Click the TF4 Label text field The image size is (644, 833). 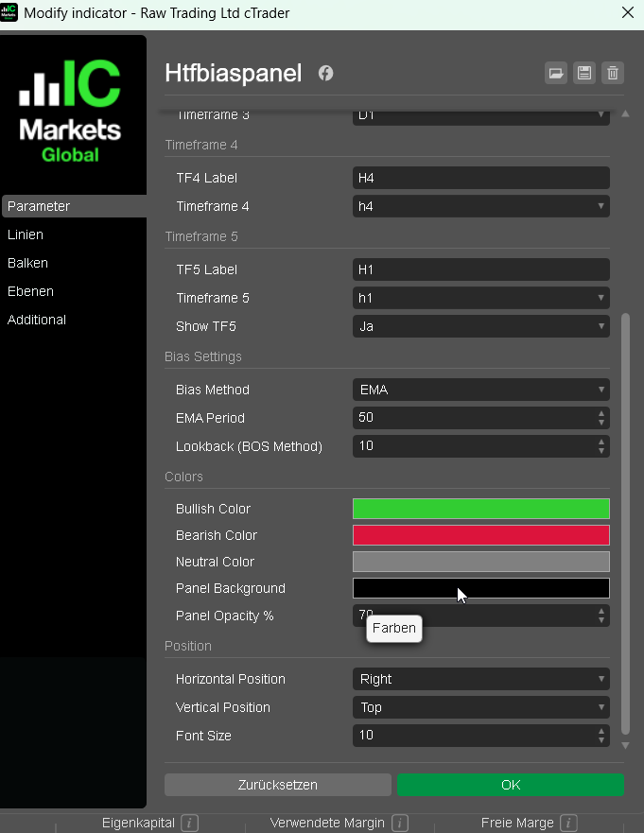click(x=480, y=178)
